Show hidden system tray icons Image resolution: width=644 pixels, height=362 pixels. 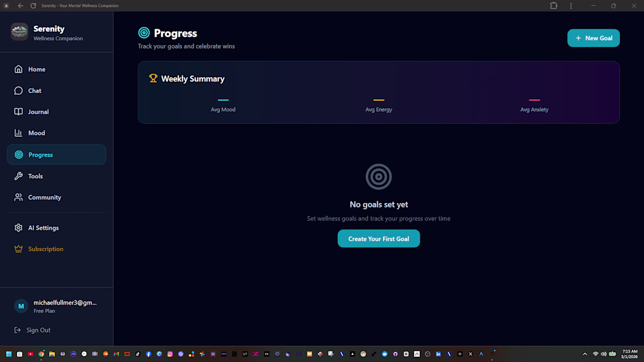click(585, 354)
